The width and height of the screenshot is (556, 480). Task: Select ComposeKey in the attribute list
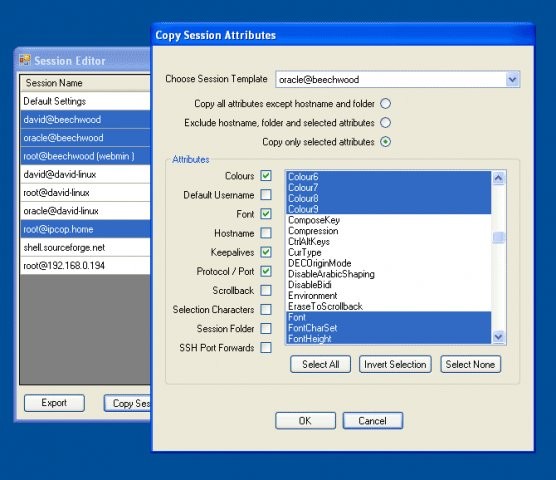point(388,220)
